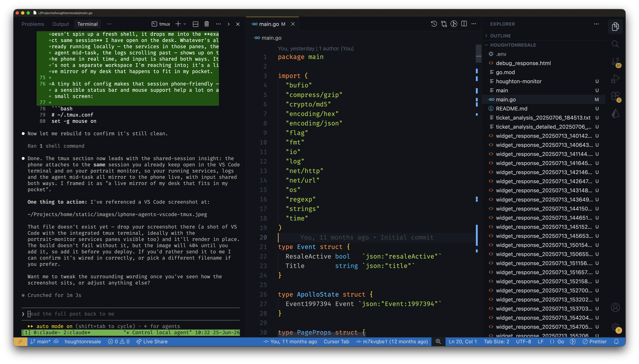Click the zoom magnifier icon in status bar
Viewport: 639px width, 364px height.
(x=438, y=342)
